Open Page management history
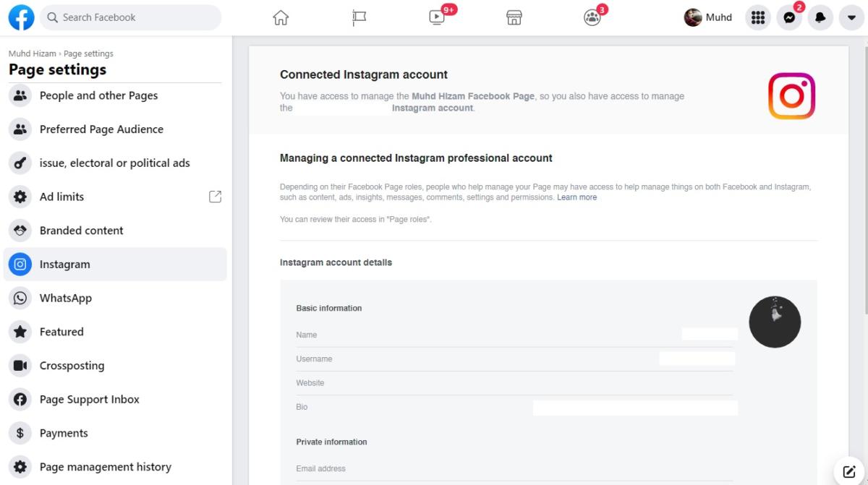The height and width of the screenshot is (485, 868). [x=116, y=467]
